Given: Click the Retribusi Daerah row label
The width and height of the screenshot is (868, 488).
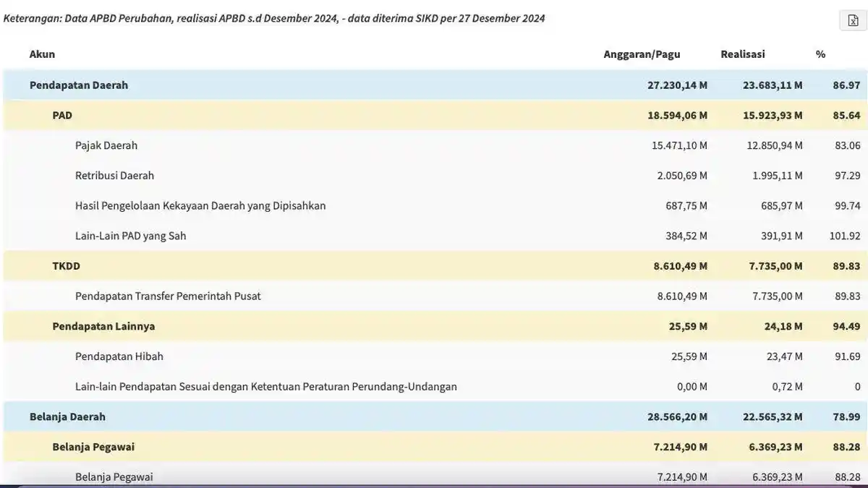Looking at the screenshot, I should coord(114,175).
